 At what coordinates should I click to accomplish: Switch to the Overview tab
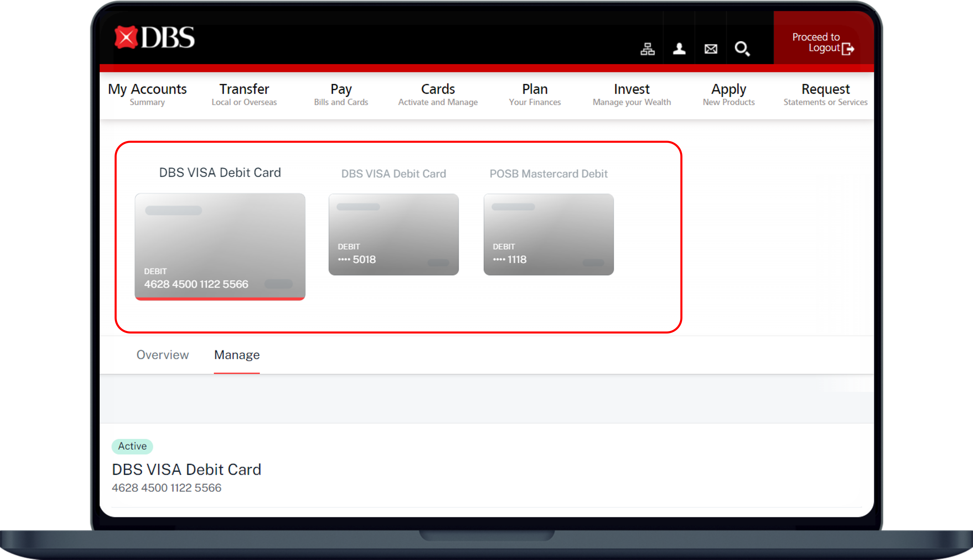pyautogui.click(x=162, y=355)
